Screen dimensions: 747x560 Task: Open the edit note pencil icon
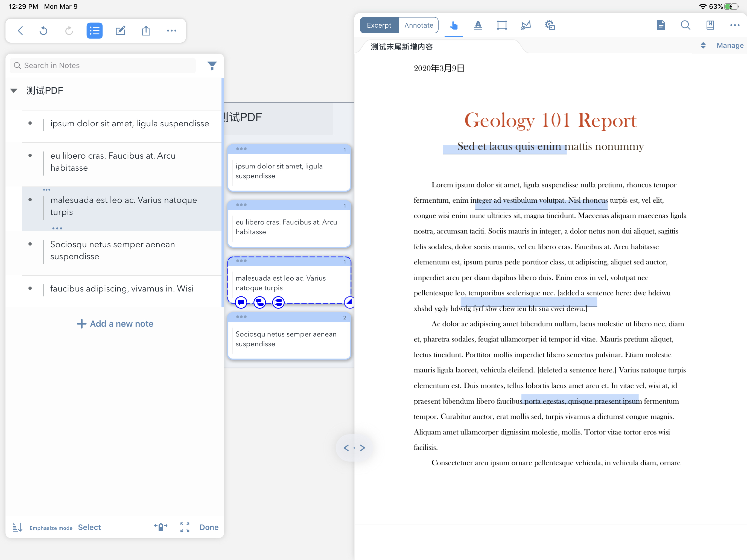pyautogui.click(x=120, y=31)
